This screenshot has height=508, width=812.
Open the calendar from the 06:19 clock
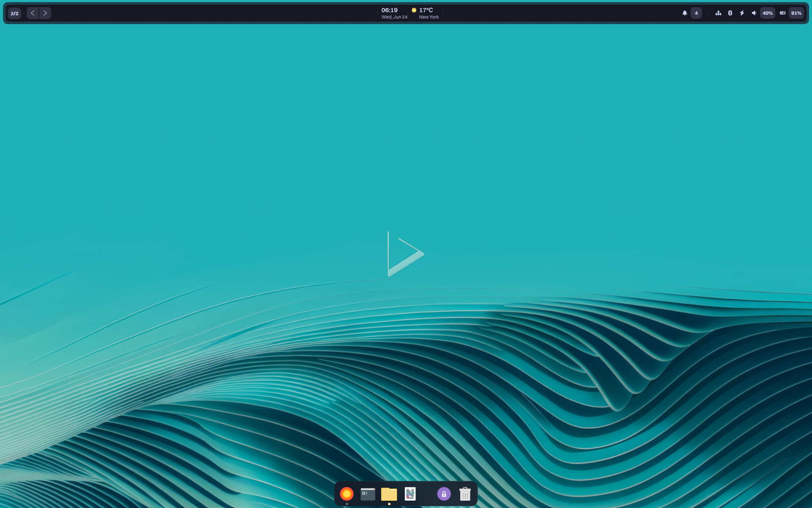click(394, 13)
